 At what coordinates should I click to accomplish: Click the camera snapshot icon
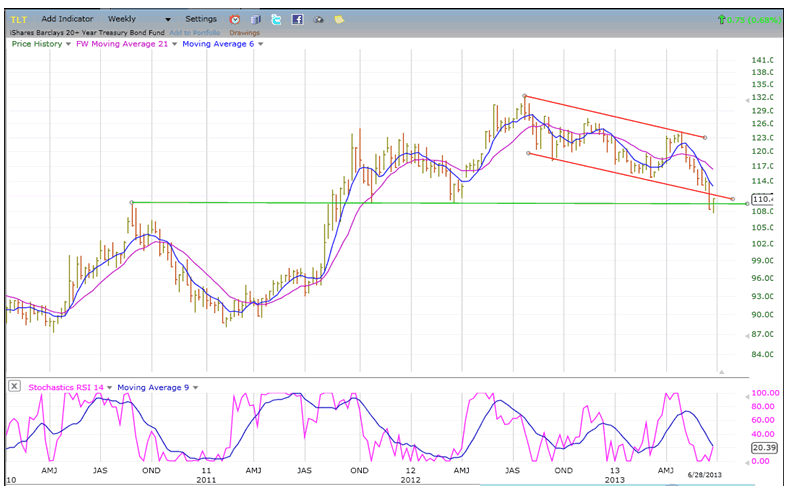(318, 19)
